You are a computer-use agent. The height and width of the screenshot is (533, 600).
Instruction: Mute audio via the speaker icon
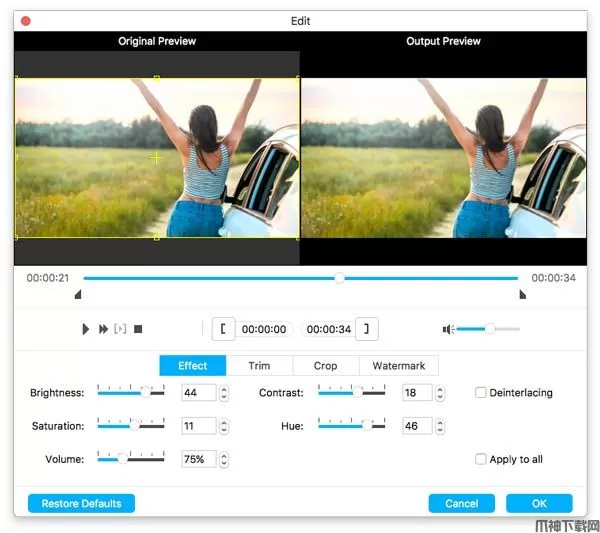449,329
